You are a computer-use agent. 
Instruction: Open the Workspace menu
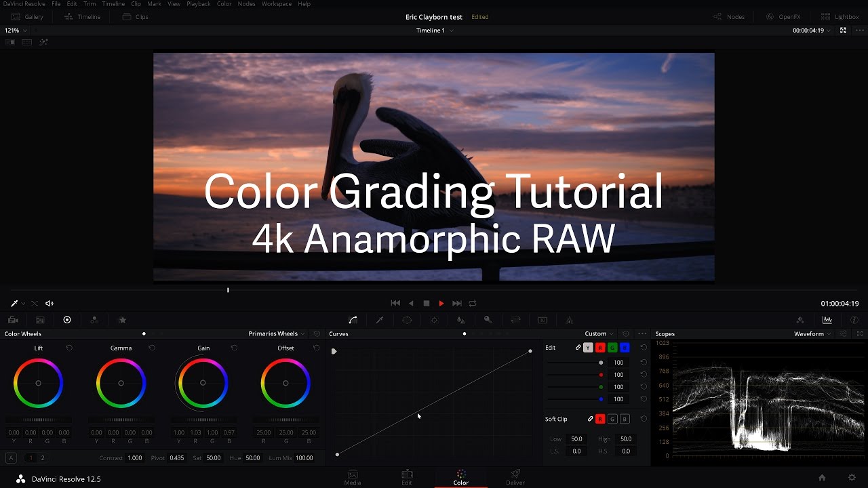277,4
